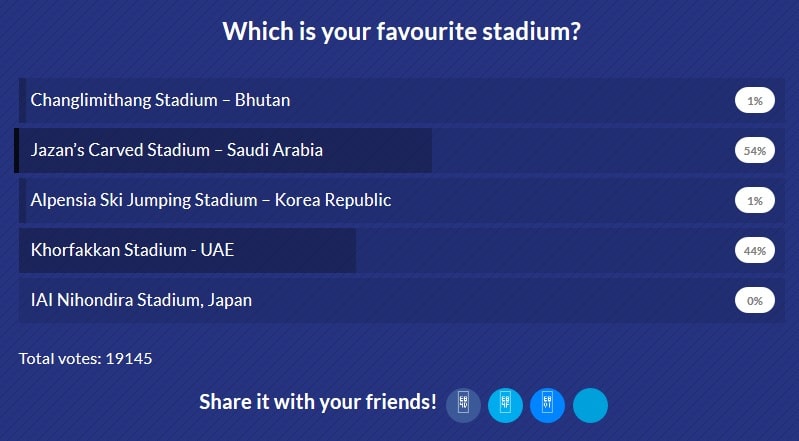Image resolution: width=799 pixels, height=441 pixels.
Task: Click the dark slate-blue share circle icon
Action: pyautogui.click(x=463, y=404)
